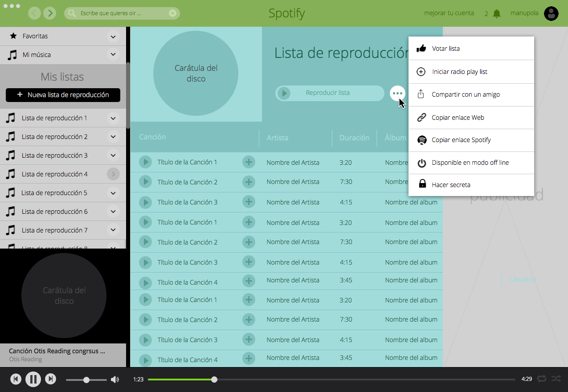Screen dimensions: 568x392
Task: Select Copiar enlace Spotify menu entry
Action: 471,140
